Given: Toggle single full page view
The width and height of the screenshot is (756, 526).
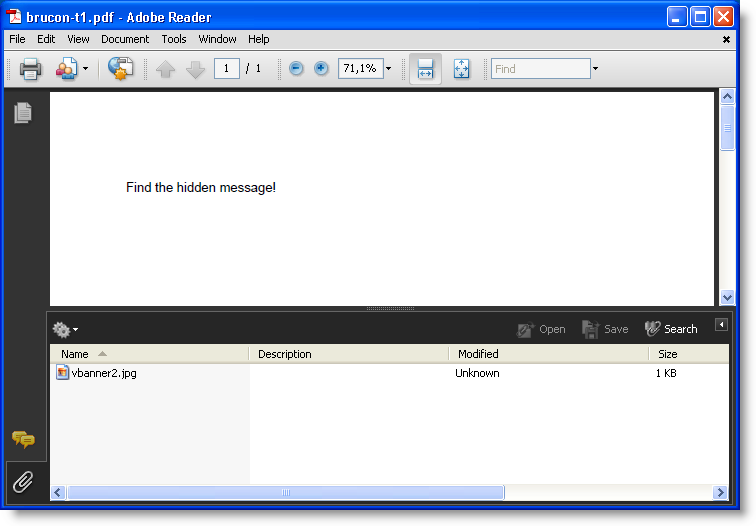Looking at the screenshot, I should (x=461, y=69).
